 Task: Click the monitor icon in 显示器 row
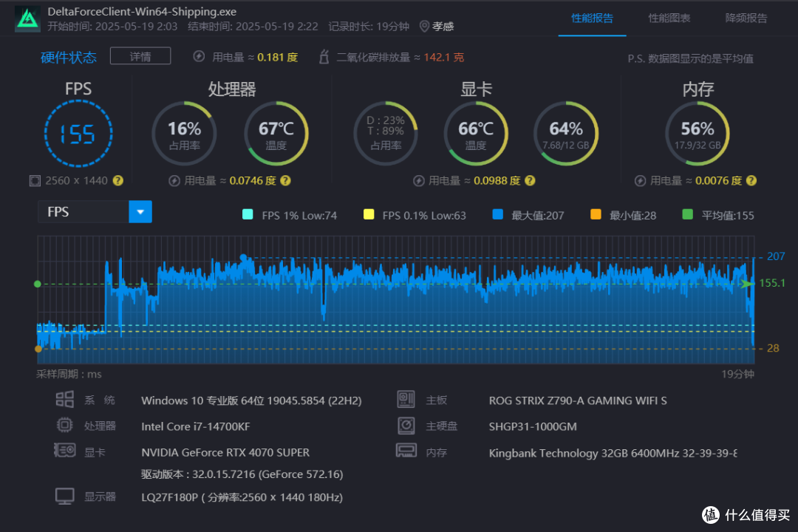point(64,496)
